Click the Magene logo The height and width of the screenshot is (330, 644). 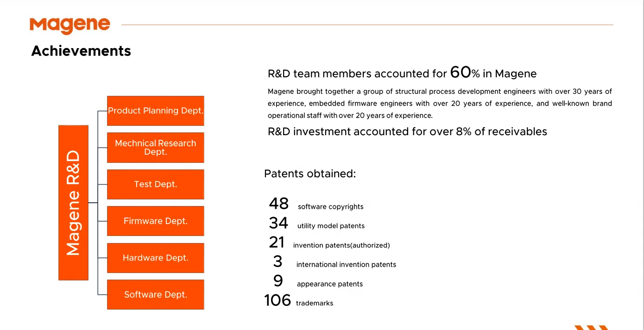70,25
